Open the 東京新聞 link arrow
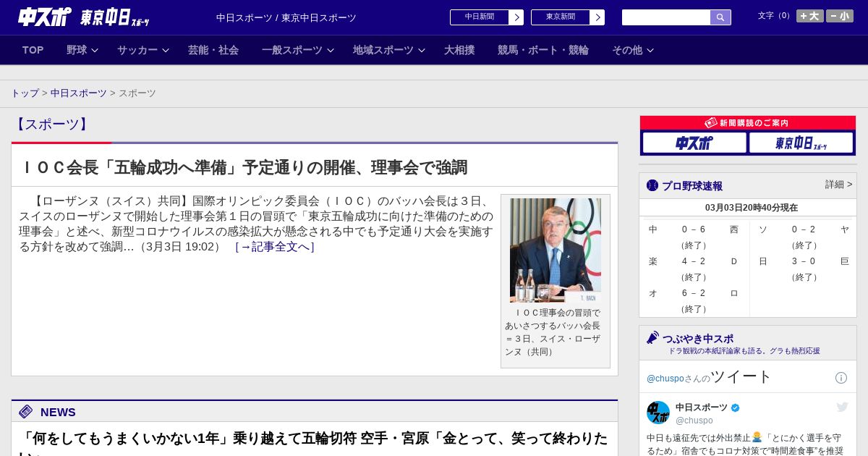 point(597,17)
